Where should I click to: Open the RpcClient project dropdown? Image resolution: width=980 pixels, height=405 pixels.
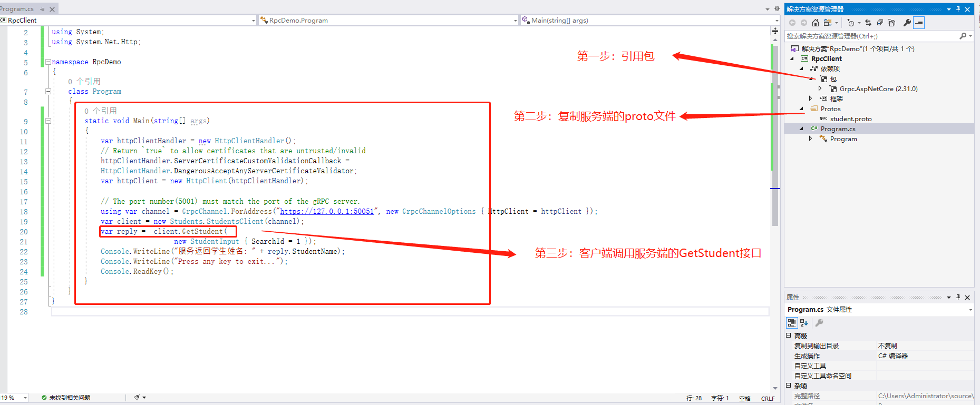[x=254, y=21]
